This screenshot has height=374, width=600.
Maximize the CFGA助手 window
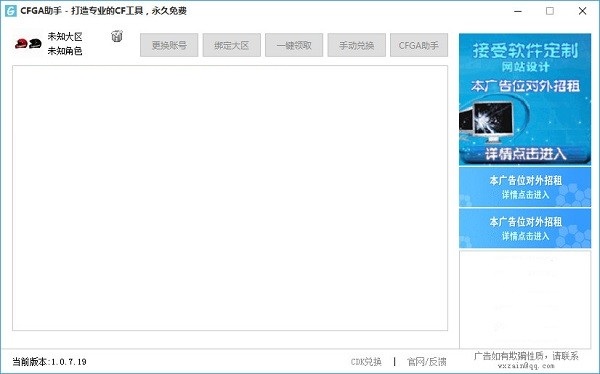(x=550, y=11)
